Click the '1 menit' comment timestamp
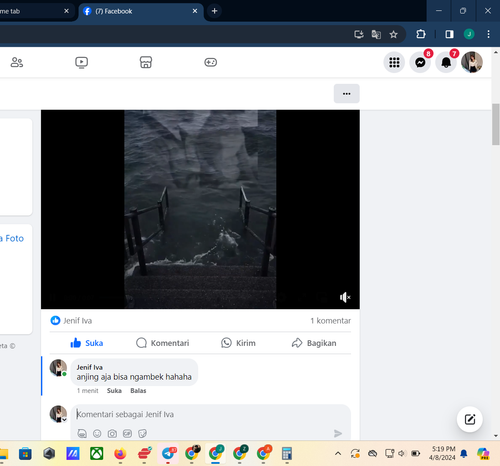500x466 pixels. (88, 391)
